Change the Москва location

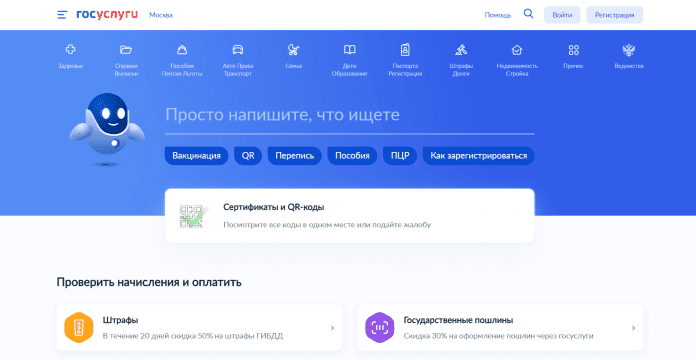(161, 15)
